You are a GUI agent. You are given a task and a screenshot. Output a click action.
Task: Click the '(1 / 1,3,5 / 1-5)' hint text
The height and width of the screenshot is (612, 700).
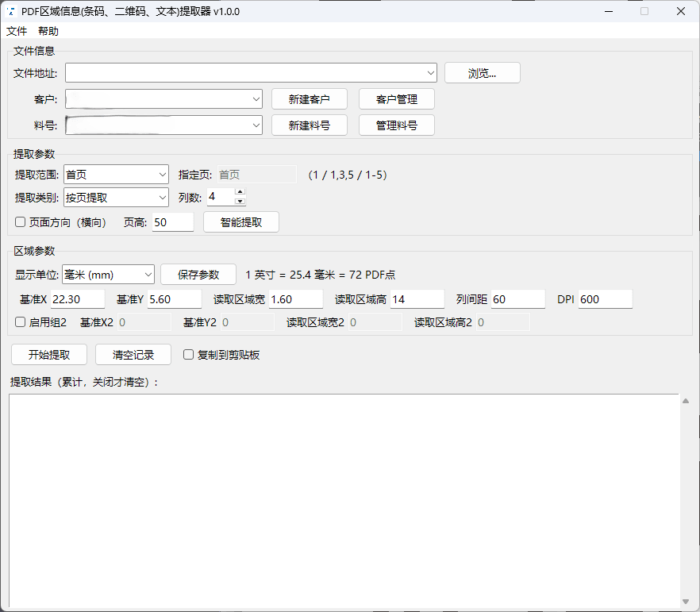pyautogui.click(x=348, y=175)
